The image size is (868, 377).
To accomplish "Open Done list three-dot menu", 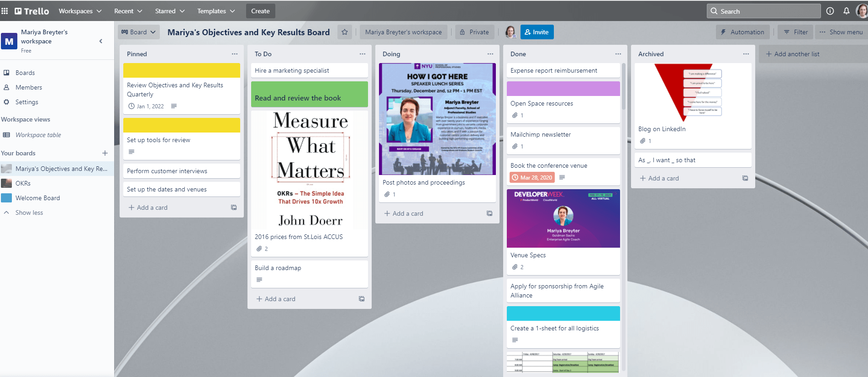I will (618, 54).
